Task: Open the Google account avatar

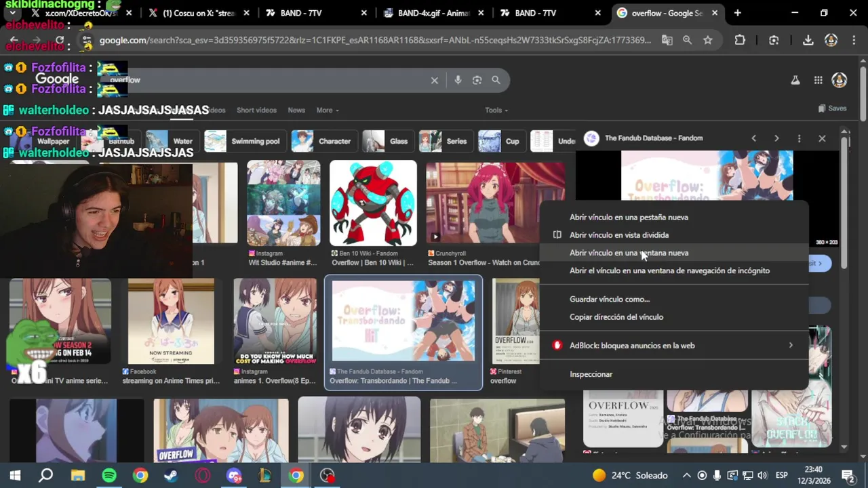Action: tap(840, 80)
